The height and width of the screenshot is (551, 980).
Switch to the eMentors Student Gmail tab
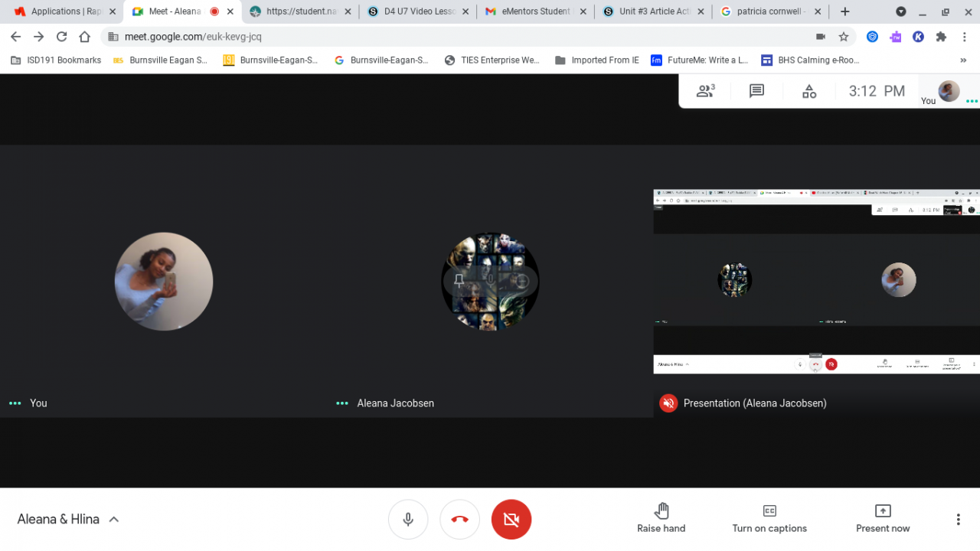point(535,11)
